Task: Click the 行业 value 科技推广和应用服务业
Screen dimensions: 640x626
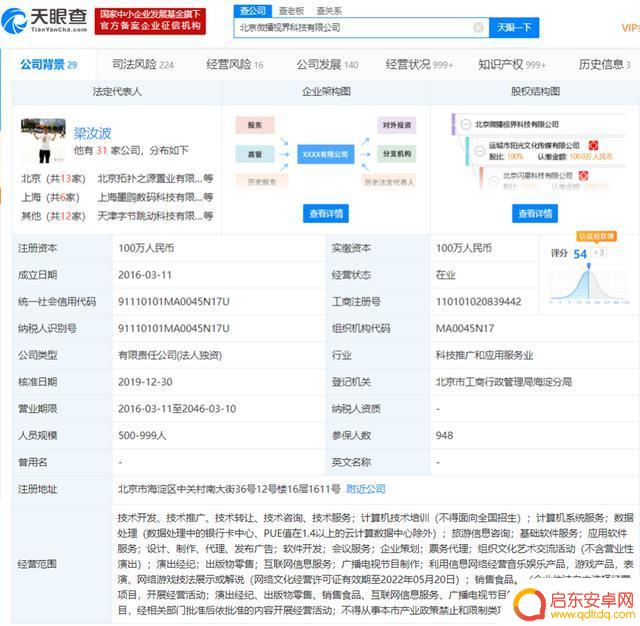Action: (x=484, y=355)
